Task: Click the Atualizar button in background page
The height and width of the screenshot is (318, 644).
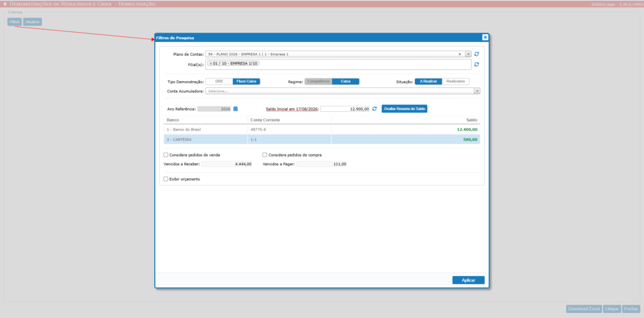Action: 33,22
